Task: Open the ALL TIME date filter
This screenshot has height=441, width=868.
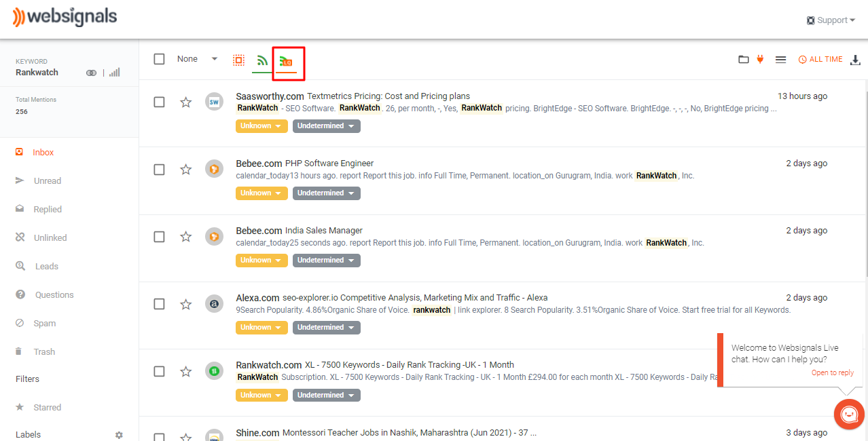Action: [820, 60]
